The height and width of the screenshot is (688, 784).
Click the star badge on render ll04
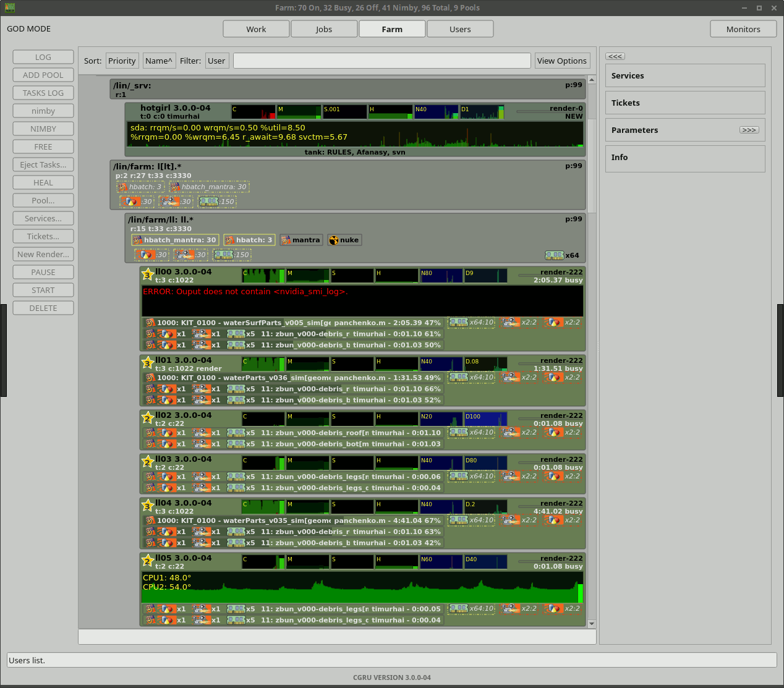click(148, 506)
